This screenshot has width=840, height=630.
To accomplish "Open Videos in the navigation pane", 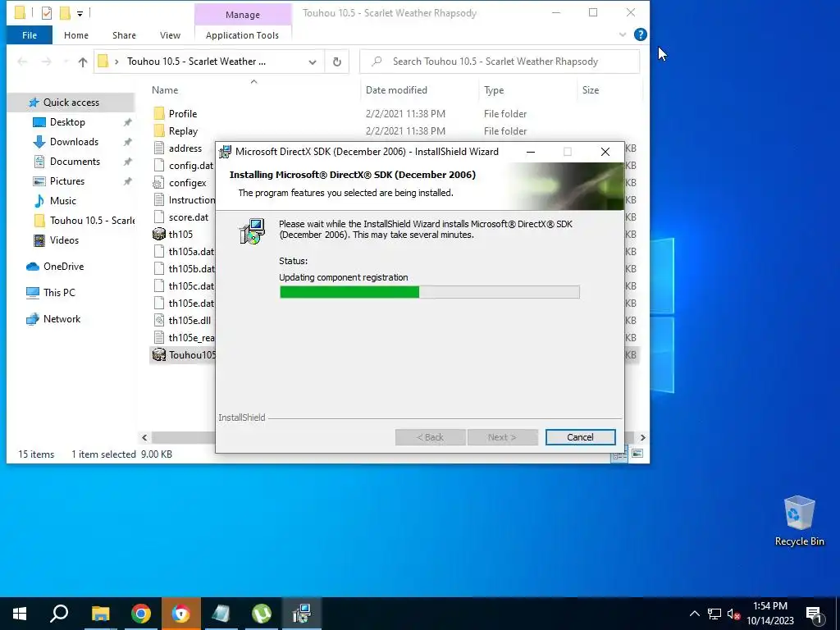I will point(64,240).
